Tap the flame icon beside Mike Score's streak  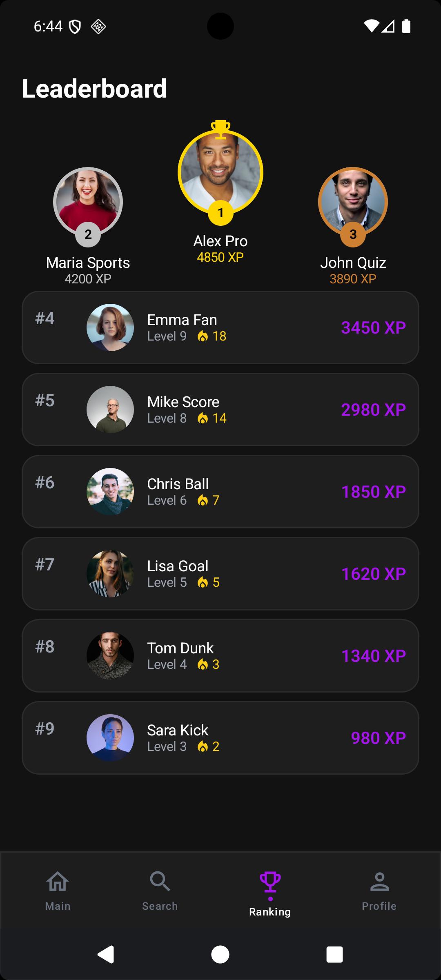click(x=203, y=419)
